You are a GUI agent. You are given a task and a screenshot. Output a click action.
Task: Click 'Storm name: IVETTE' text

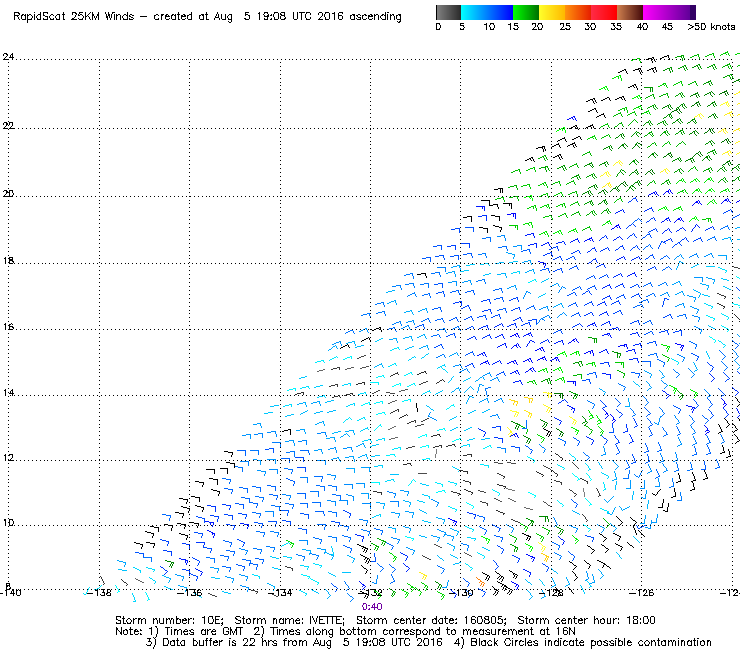coord(289,620)
